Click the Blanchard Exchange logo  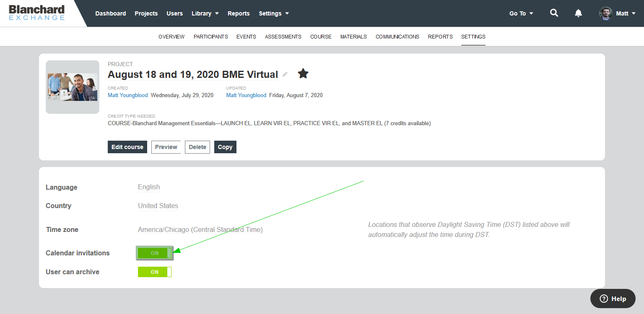coord(37,13)
